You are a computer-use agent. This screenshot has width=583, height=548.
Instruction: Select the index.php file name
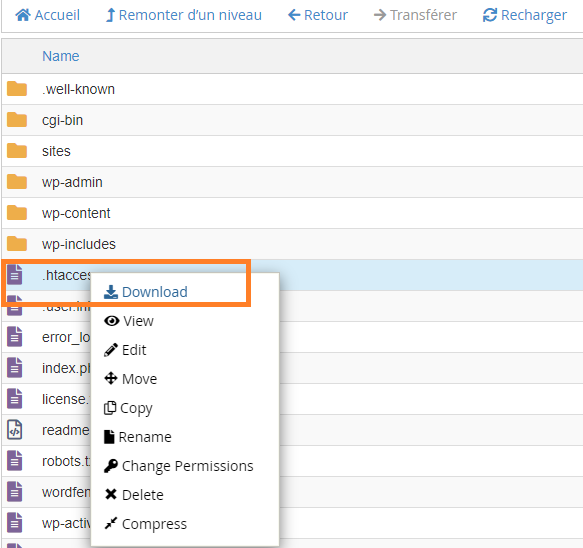point(66,368)
